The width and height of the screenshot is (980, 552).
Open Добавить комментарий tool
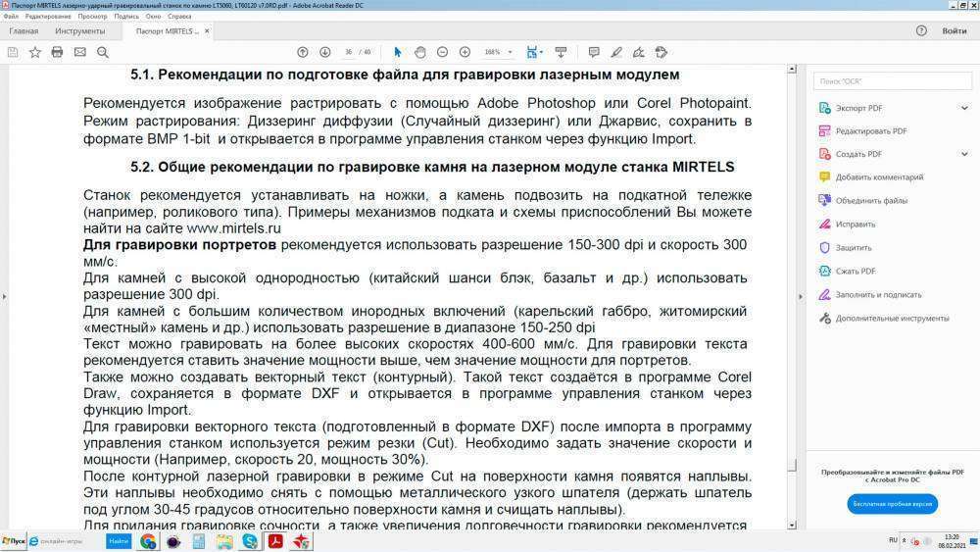tap(879, 177)
